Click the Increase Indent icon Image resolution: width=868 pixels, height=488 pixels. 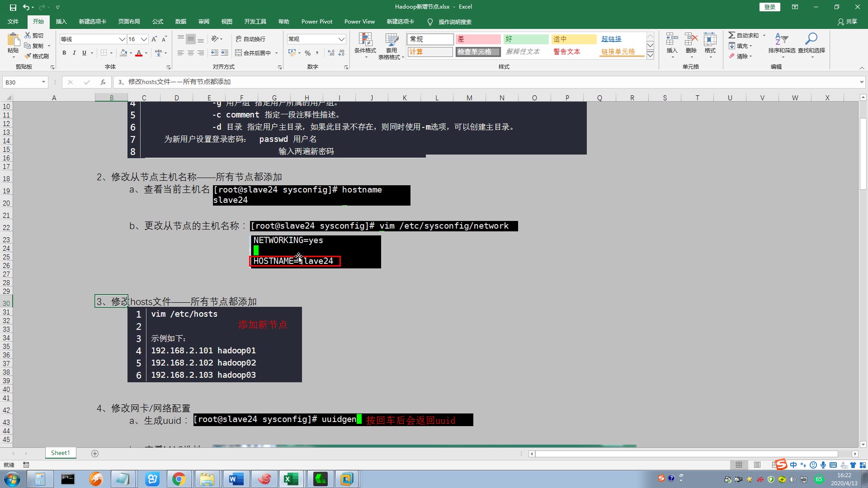[x=225, y=53]
